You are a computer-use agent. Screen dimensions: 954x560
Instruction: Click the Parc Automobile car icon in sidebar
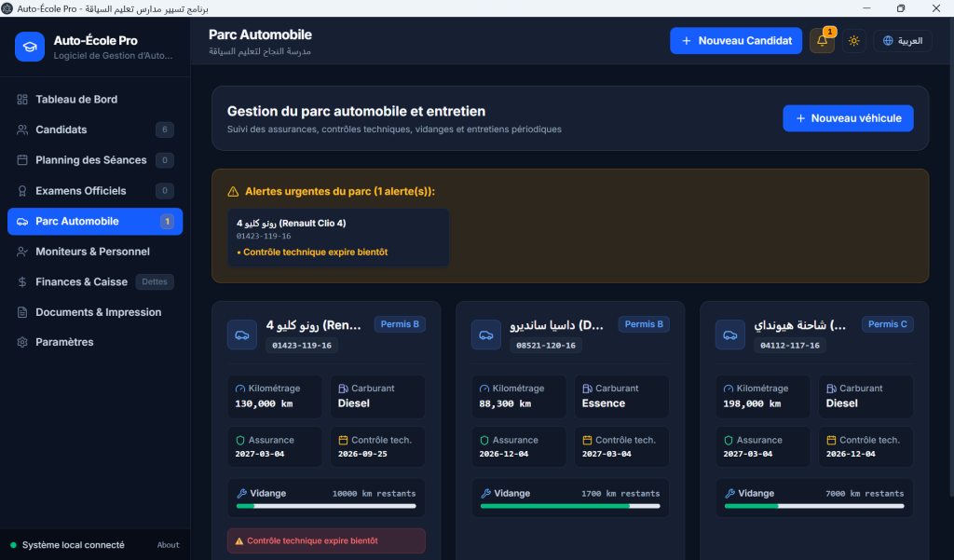(22, 222)
